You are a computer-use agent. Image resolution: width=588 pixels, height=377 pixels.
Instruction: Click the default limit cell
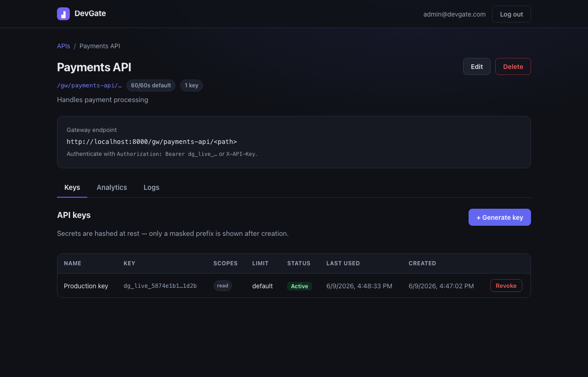point(262,286)
